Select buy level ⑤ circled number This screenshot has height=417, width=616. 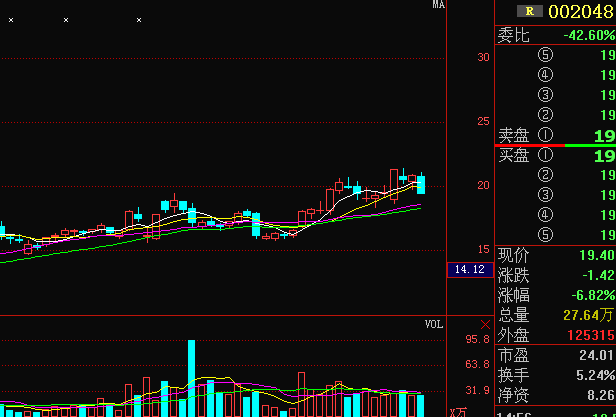click(545, 235)
